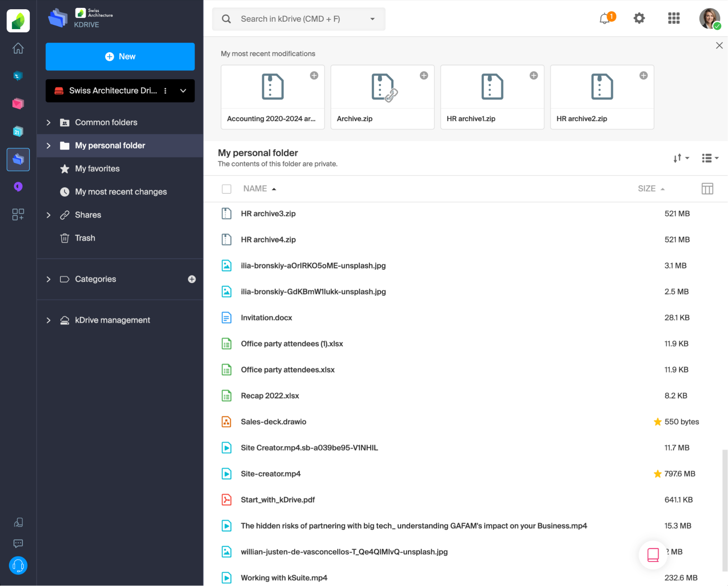Open the calendar app icon
728x586 pixels.
tap(18, 131)
